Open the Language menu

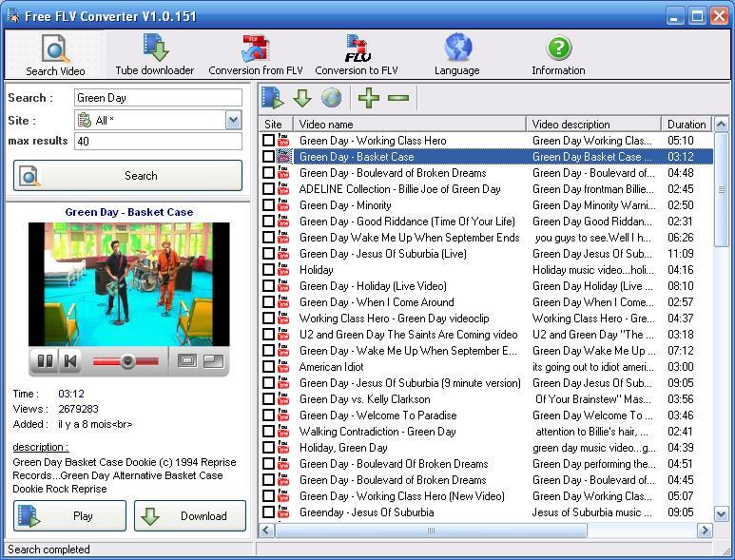tap(457, 54)
